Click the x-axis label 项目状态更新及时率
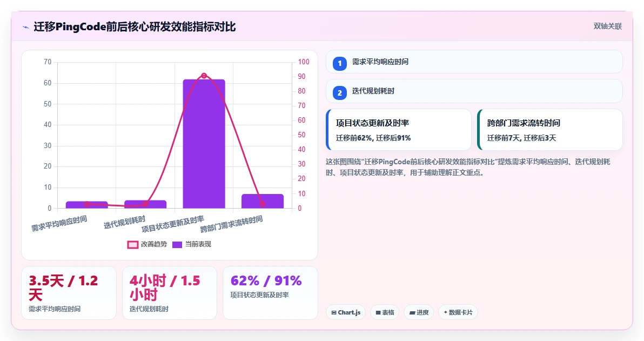This screenshot has width=644, height=341. coord(172,224)
